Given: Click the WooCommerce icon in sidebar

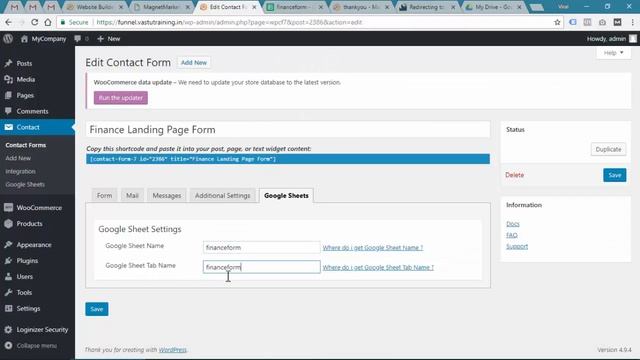Looking at the screenshot, I should coord(8,207).
